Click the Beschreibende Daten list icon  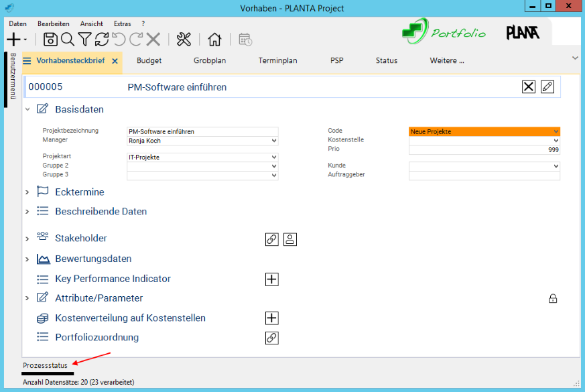coord(42,211)
